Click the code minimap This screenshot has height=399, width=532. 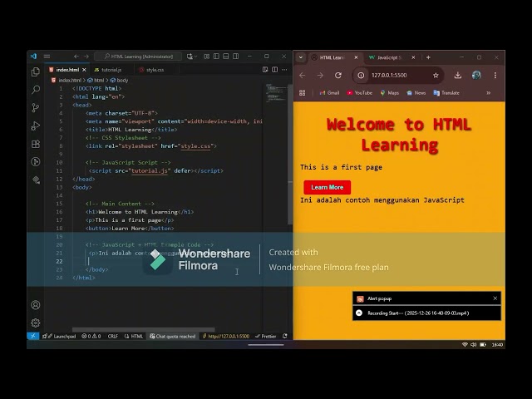tap(276, 92)
